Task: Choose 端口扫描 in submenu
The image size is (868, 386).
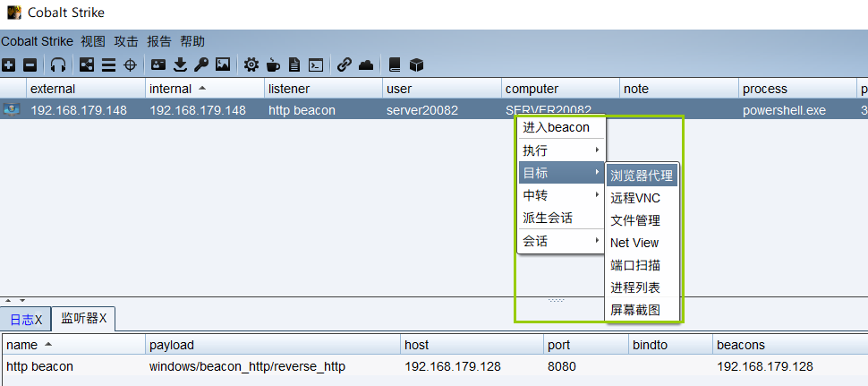Action: pyautogui.click(x=642, y=265)
